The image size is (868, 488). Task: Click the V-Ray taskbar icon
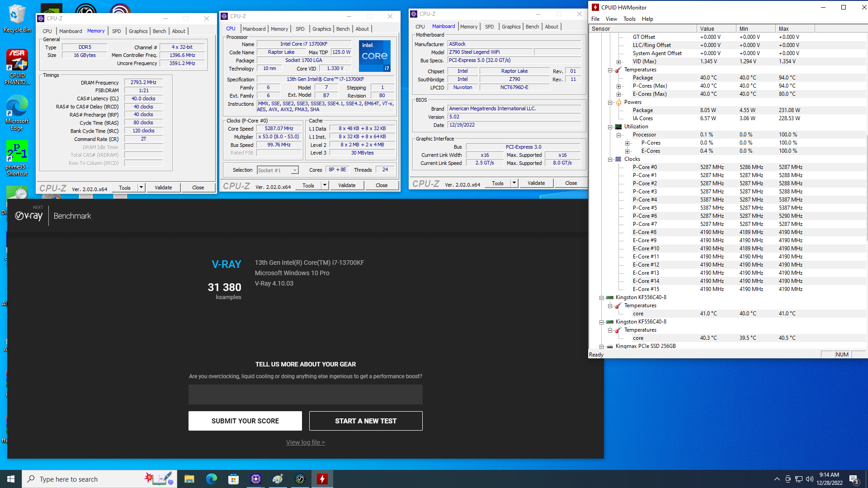300,479
